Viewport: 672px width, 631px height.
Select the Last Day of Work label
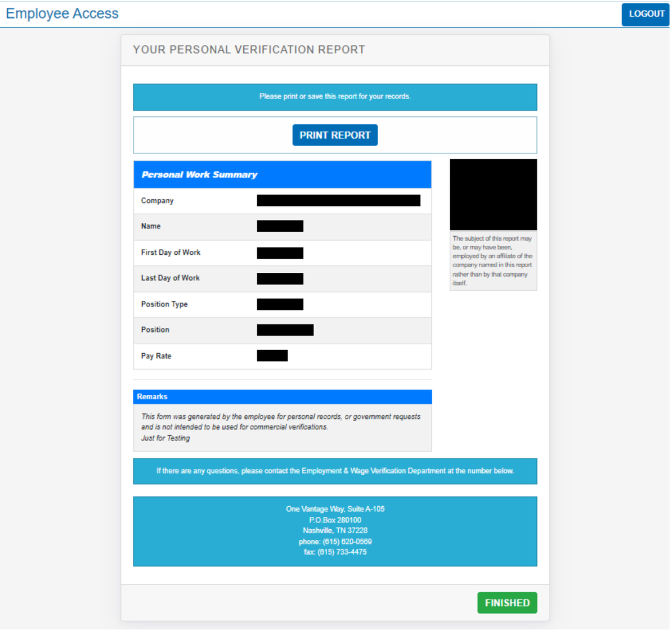[x=170, y=278]
